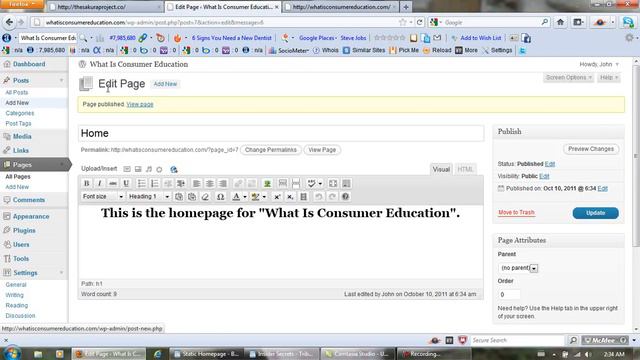
Task: Click the Windows Start button
Action: point(11,353)
